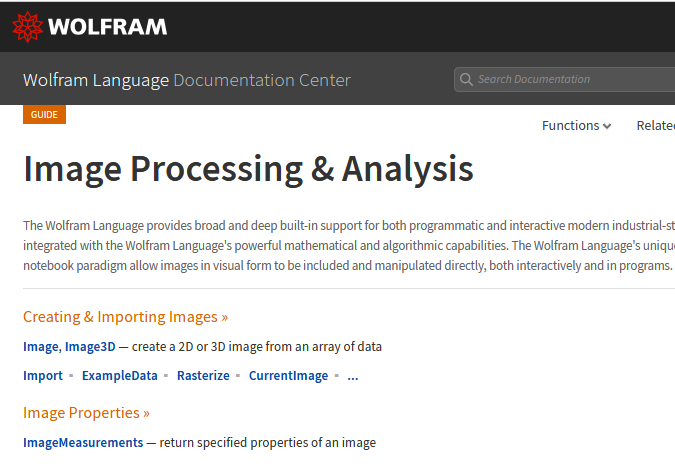Show more functions via the ellipsis link
Screen dimensions: 675x466
coord(352,377)
